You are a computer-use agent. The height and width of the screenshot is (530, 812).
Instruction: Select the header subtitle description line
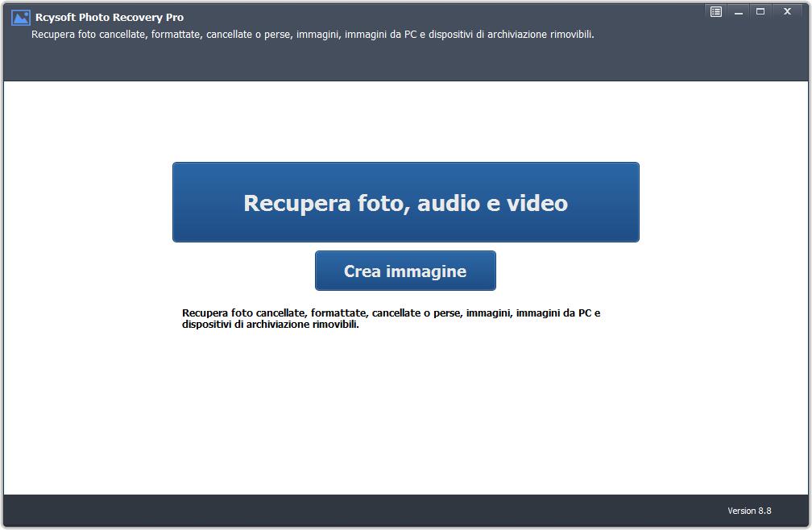coord(313,35)
